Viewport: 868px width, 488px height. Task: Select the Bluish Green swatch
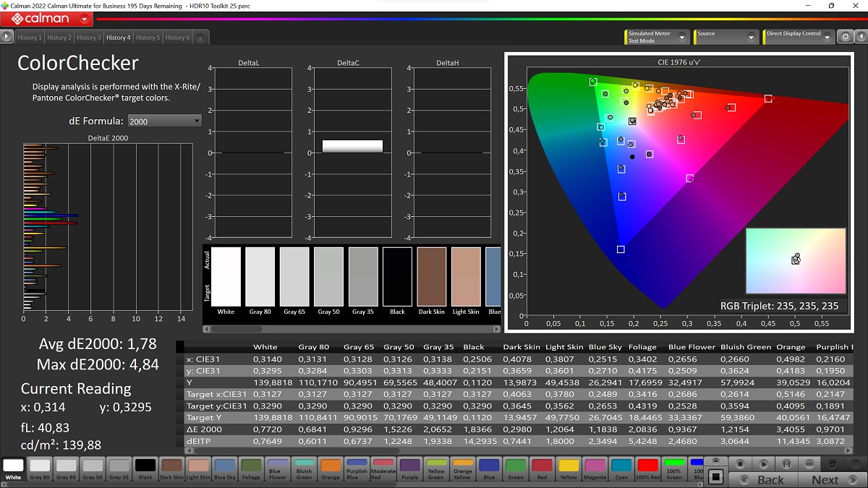point(304,469)
